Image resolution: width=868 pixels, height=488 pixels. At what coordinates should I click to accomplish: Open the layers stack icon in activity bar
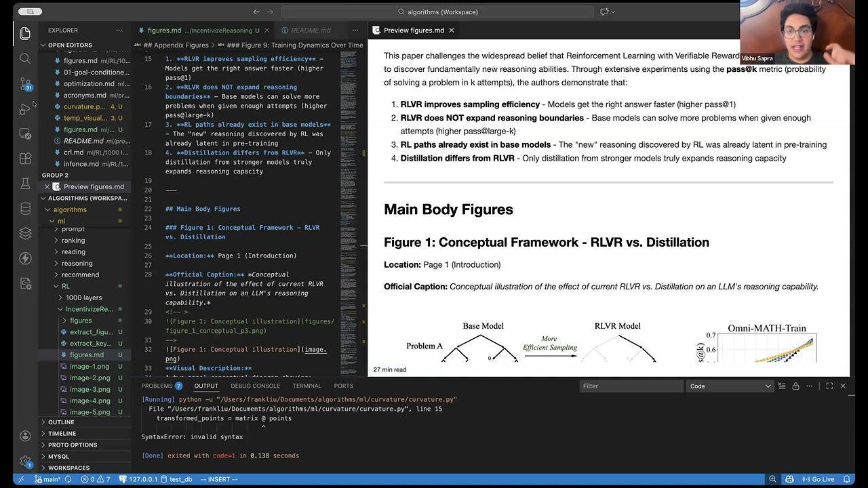(x=25, y=233)
